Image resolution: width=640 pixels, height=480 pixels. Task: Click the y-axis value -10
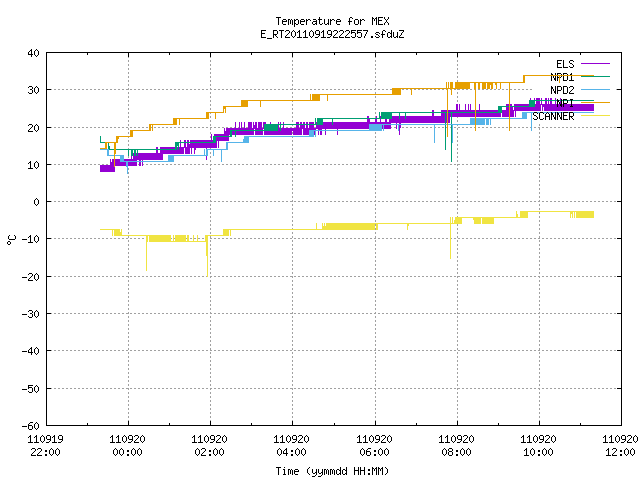31,239
